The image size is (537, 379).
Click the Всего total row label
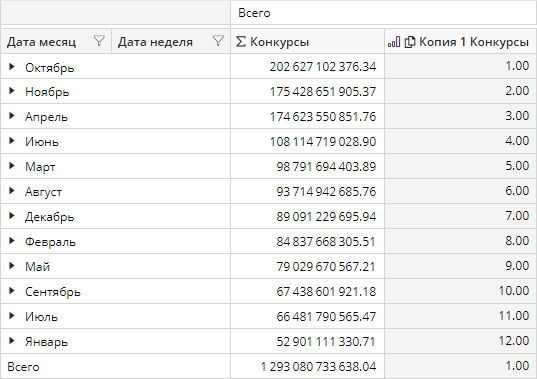click(x=23, y=367)
